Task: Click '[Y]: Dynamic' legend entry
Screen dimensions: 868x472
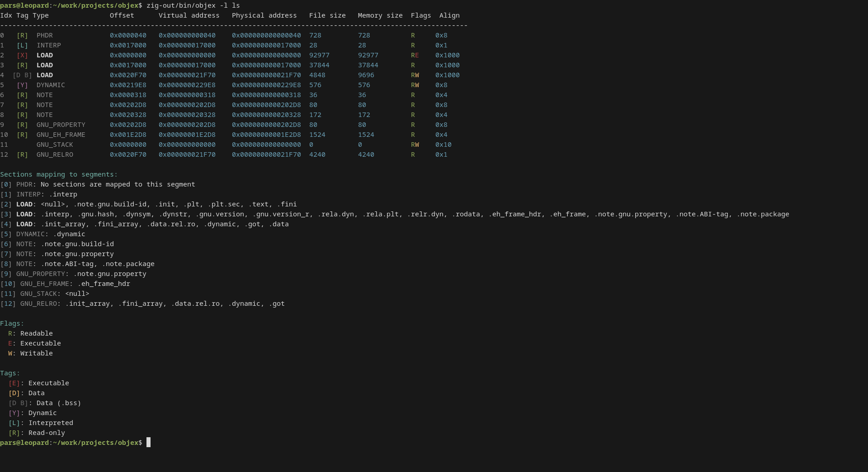Action: pyautogui.click(x=33, y=413)
